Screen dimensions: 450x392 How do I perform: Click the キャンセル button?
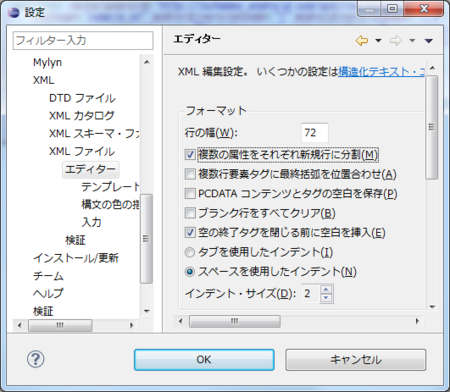click(356, 360)
